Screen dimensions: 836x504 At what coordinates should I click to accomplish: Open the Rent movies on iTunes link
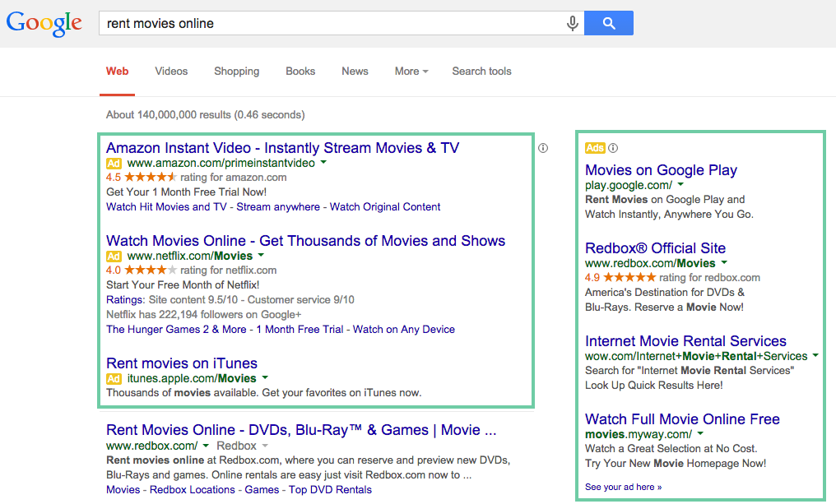pos(182,363)
